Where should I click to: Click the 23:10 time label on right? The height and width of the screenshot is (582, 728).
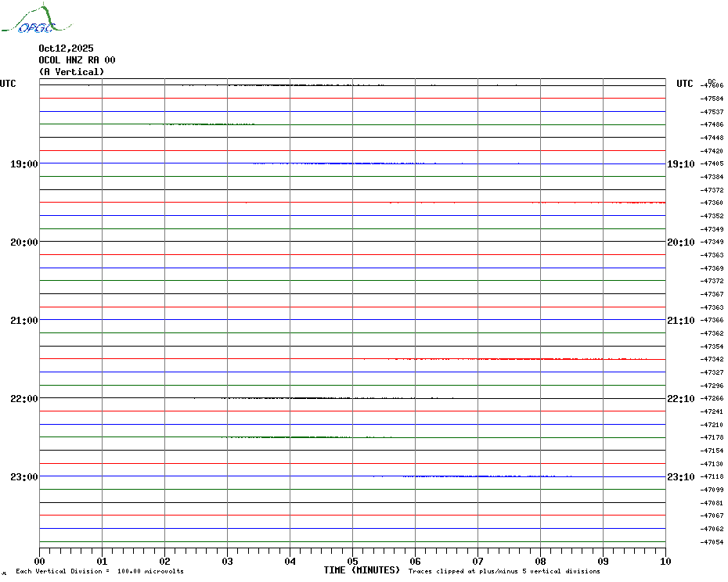click(x=680, y=477)
